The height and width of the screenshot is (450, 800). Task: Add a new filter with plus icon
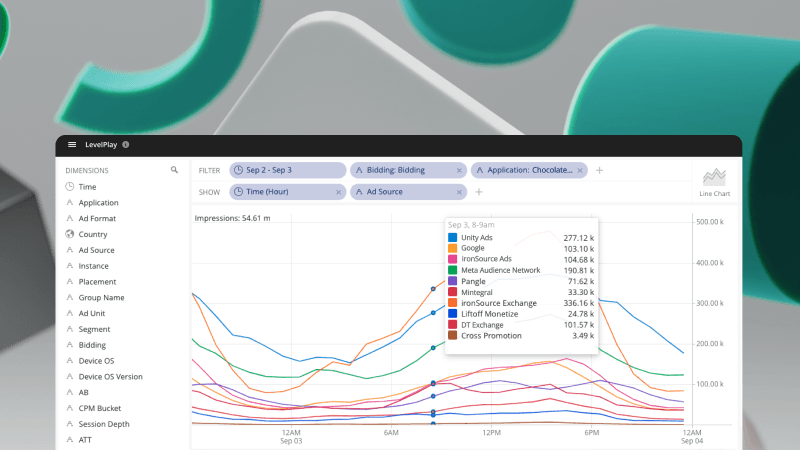pyautogui.click(x=600, y=171)
